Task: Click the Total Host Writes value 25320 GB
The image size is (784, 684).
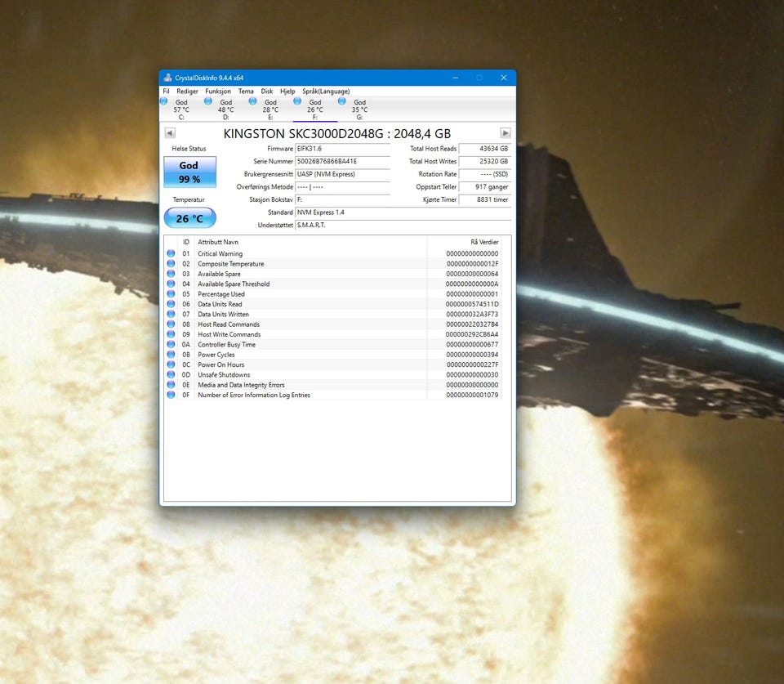Action: (x=484, y=161)
